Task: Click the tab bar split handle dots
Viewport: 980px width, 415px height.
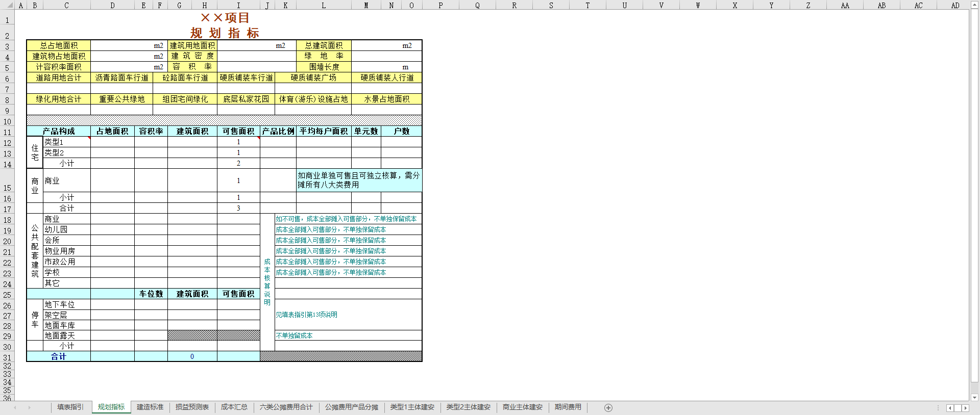Action: point(938,408)
